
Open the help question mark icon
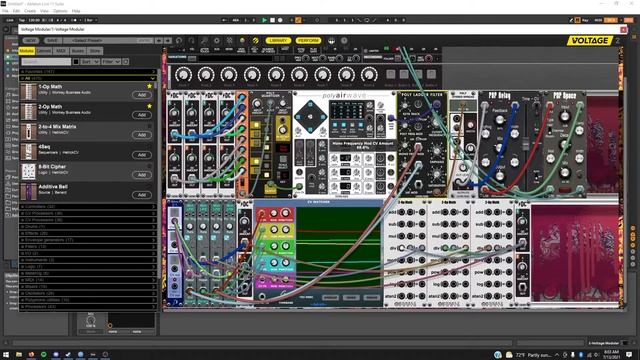tap(344, 40)
